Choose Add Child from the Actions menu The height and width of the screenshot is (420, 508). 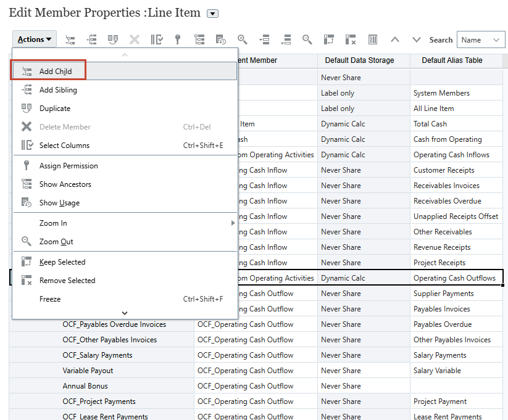pyautogui.click(x=125, y=72)
